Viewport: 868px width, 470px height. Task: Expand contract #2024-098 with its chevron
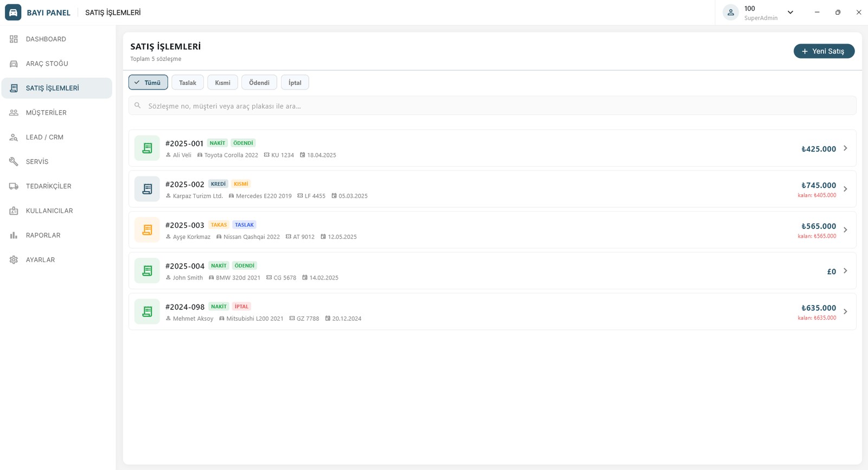click(845, 312)
